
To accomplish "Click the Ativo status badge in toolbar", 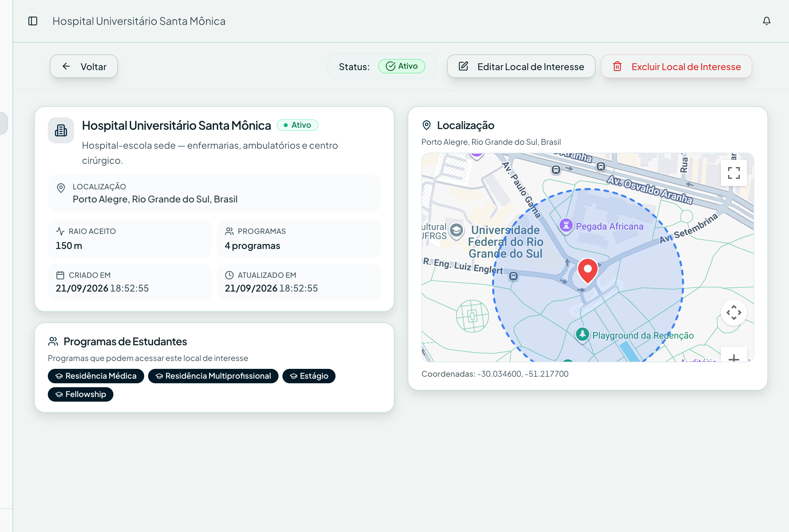I will pyautogui.click(x=401, y=66).
